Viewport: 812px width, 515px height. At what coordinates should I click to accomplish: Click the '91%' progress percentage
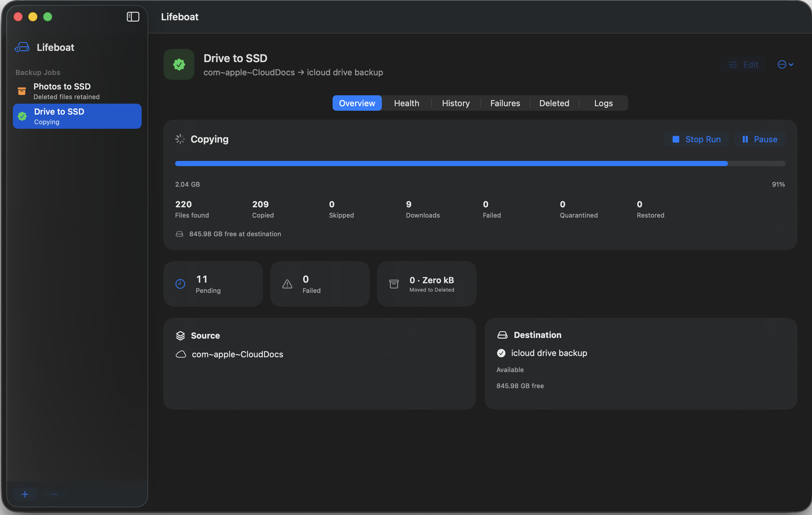779,184
